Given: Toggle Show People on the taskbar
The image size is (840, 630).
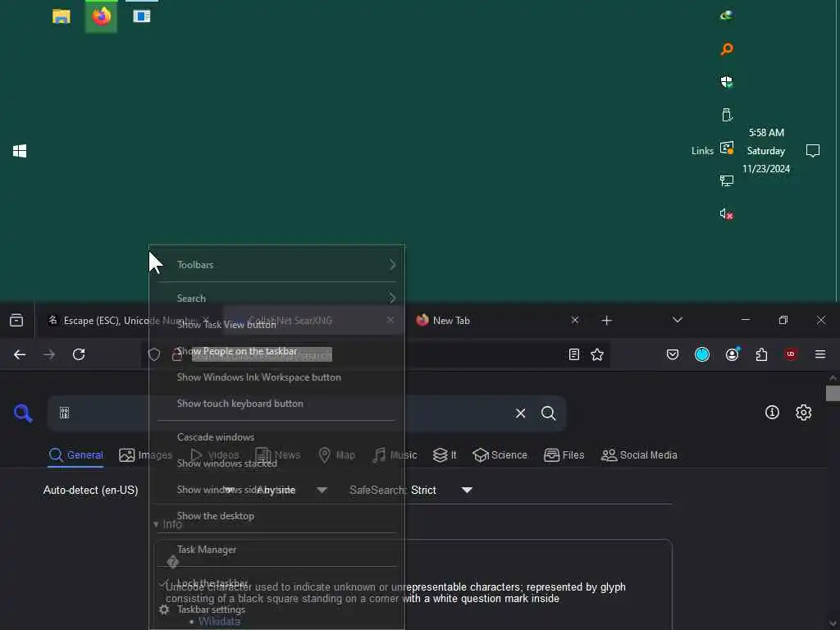Looking at the screenshot, I should (276, 351).
